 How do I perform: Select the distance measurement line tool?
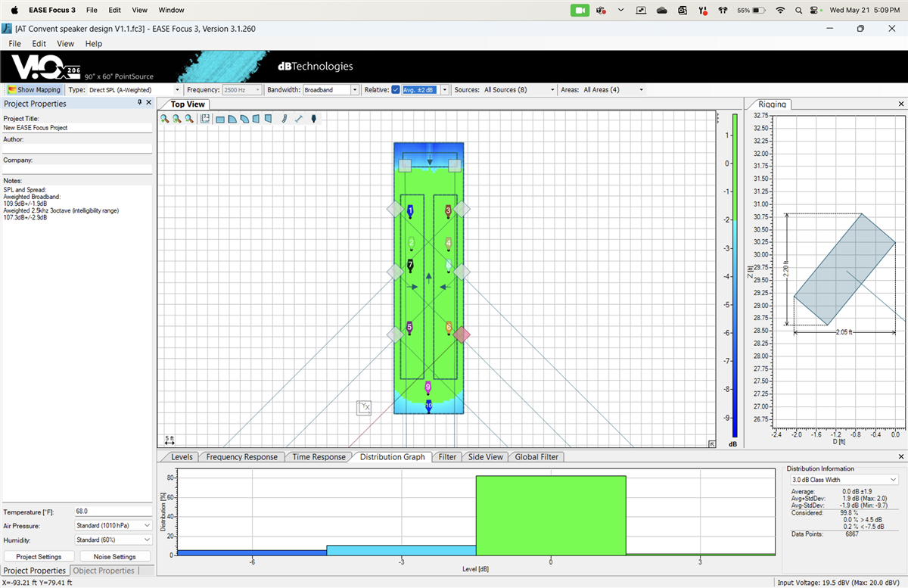pyautogui.click(x=298, y=119)
